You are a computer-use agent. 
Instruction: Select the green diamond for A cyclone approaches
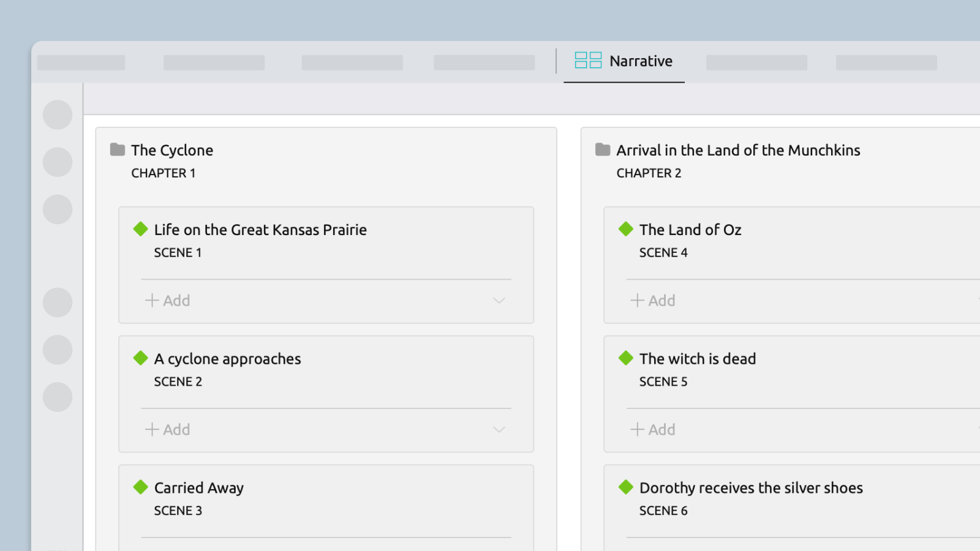pyautogui.click(x=141, y=358)
